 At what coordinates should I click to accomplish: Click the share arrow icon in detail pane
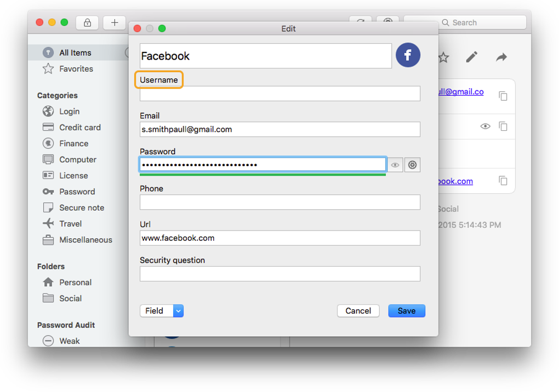pyautogui.click(x=501, y=57)
